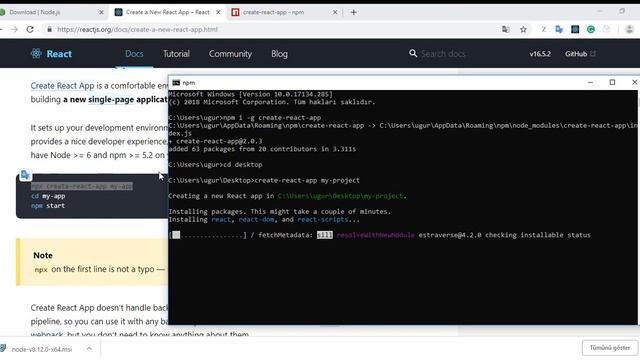640x360 pixels.
Task: Close the Create a New React App tab
Action: tap(218, 12)
